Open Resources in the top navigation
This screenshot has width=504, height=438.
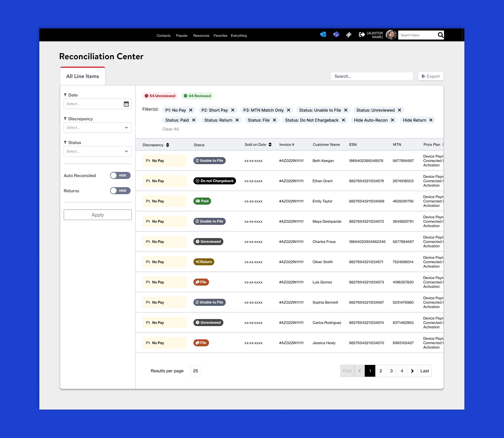pos(201,36)
